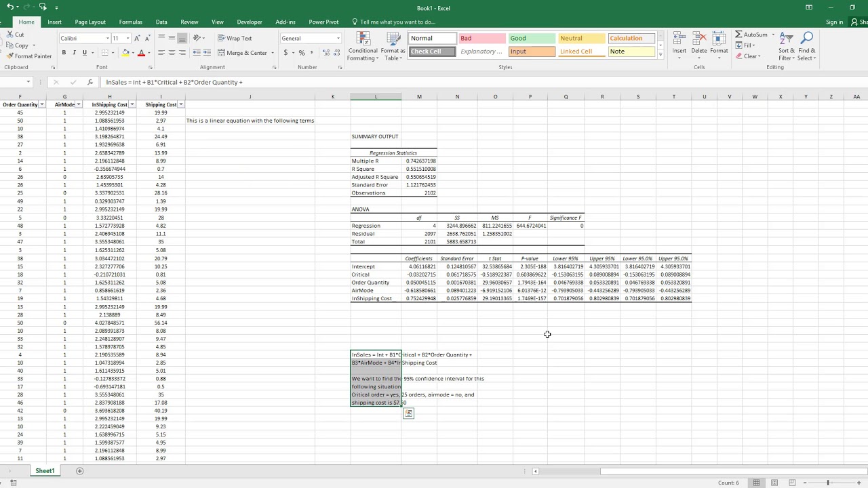This screenshot has width=868, height=488.
Task: Click the Comma Style icon
Action: tap(312, 53)
